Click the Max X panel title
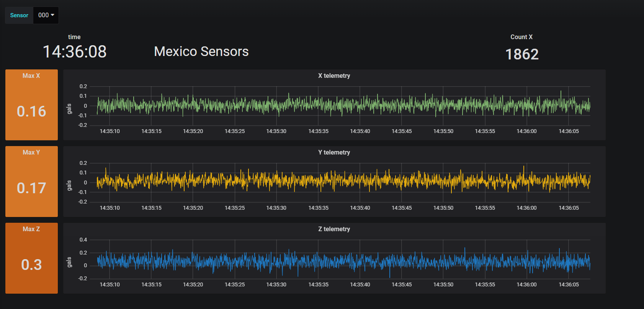644x309 pixels. (31, 76)
